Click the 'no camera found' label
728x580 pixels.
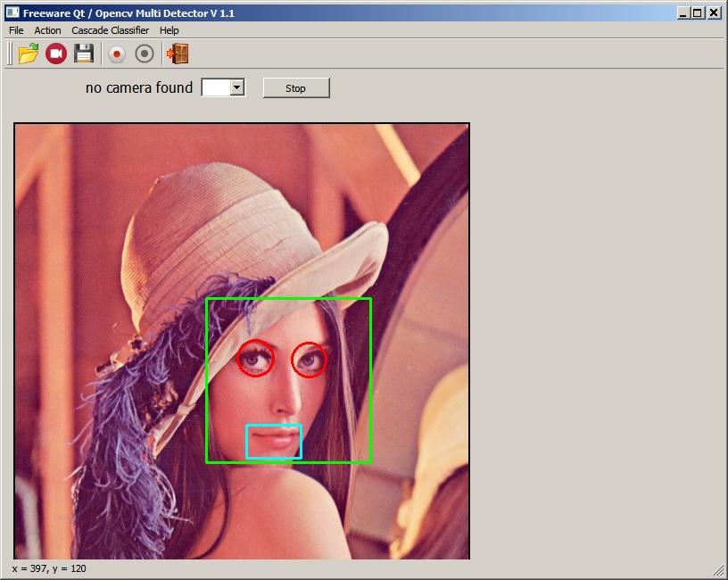click(x=139, y=87)
